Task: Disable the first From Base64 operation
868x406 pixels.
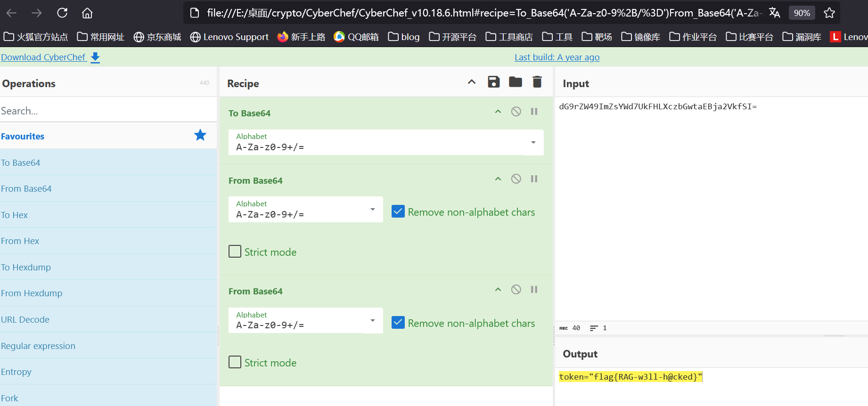Action: (x=516, y=179)
